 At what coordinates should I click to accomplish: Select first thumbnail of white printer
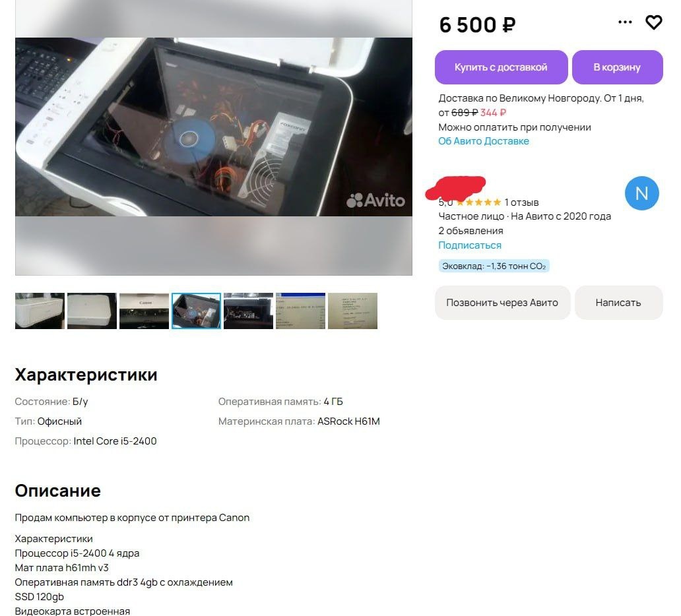(40, 311)
